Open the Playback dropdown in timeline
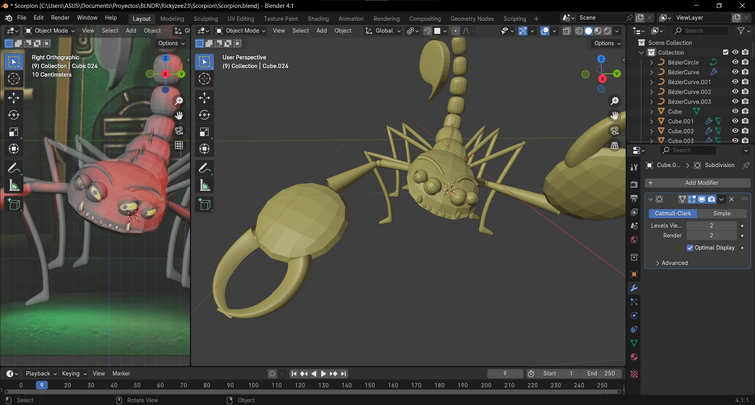 [x=41, y=374]
